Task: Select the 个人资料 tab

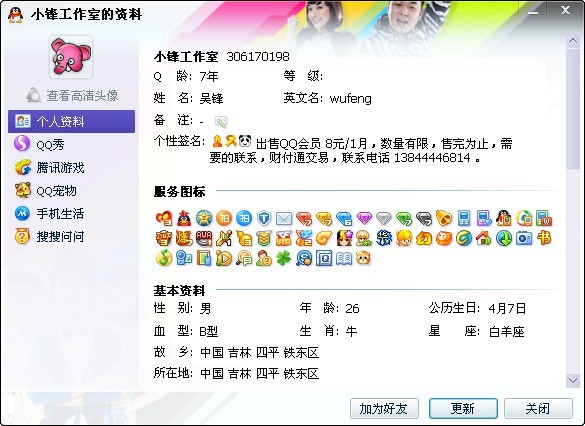Action: [71, 121]
